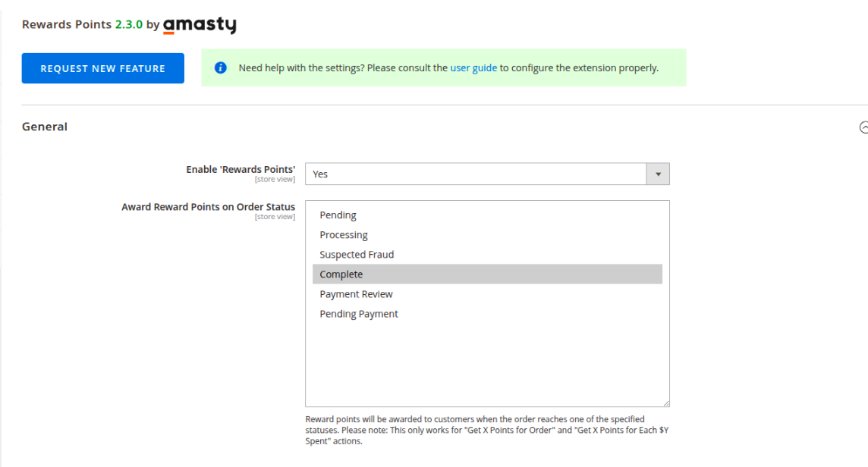The width and height of the screenshot is (868, 467).
Task: Click the resize handle of the order status list
Action: pos(666,403)
